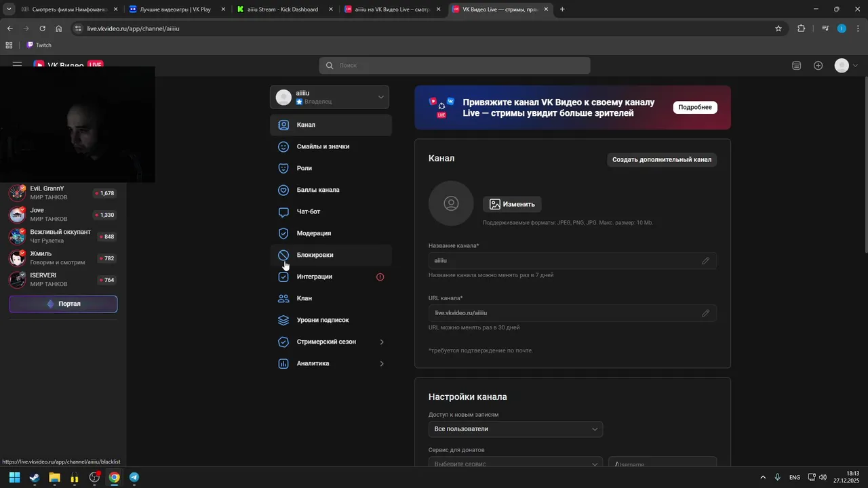Open Telegram from taskbar
The height and width of the screenshot is (488, 868).
(x=134, y=477)
